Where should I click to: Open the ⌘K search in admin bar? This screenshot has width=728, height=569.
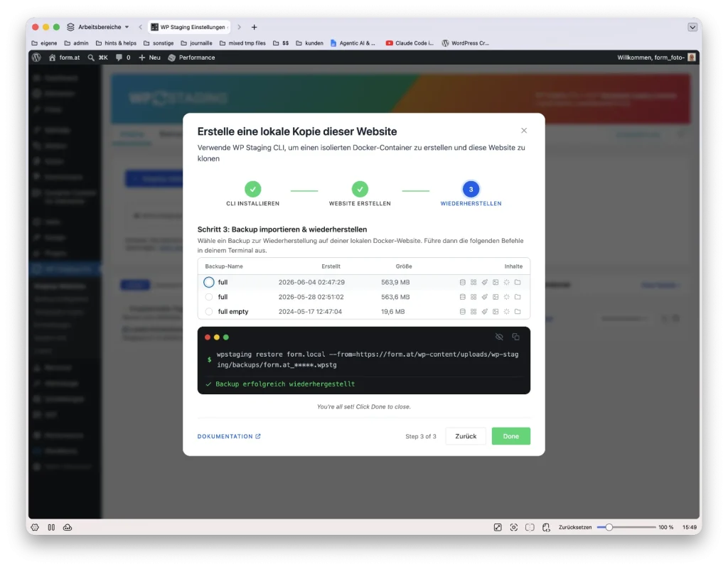tap(98, 58)
